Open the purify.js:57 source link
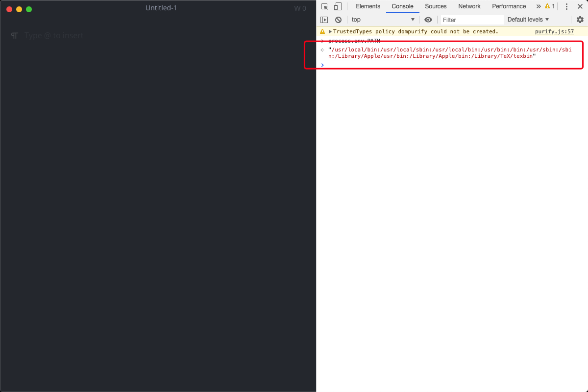Viewport: 588px width, 392px height. click(554, 31)
